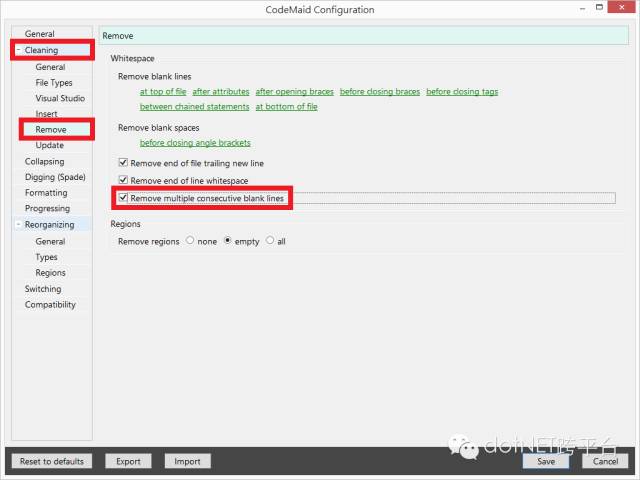This screenshot has height=480, width=640.
Task: Open the Insert cleaning page
Action: click(x=46, y=114)
